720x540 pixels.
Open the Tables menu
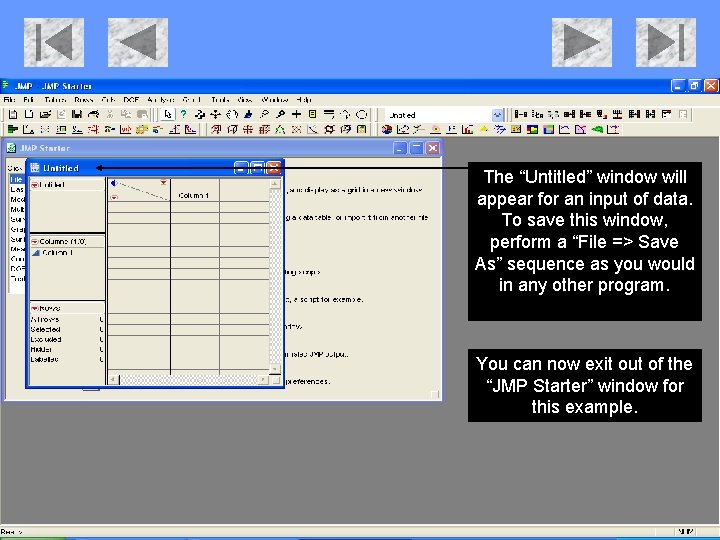(55, 100)
